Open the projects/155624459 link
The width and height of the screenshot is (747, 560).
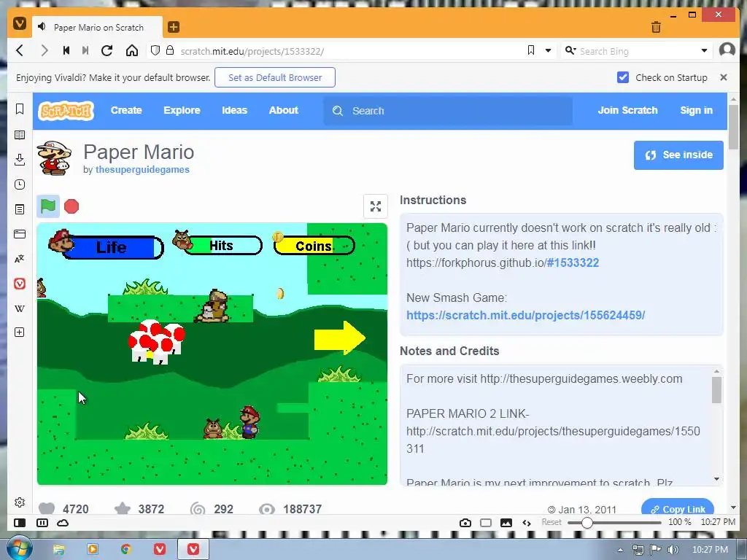click(525, 315)
